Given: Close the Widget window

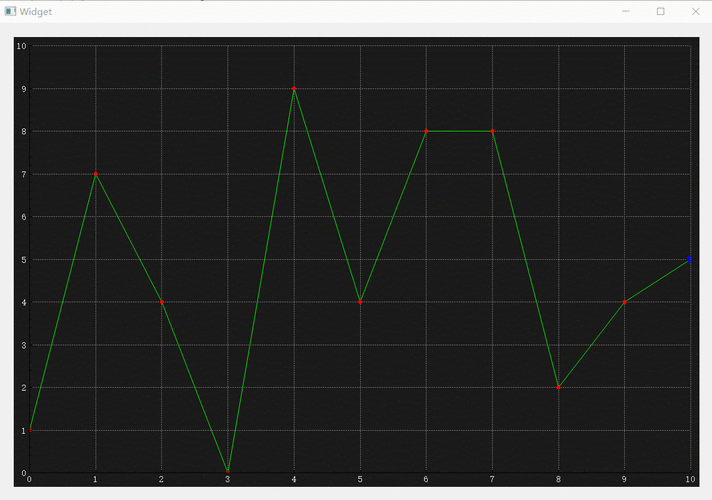Looking at the screenshot, I should tap(695, 11).
